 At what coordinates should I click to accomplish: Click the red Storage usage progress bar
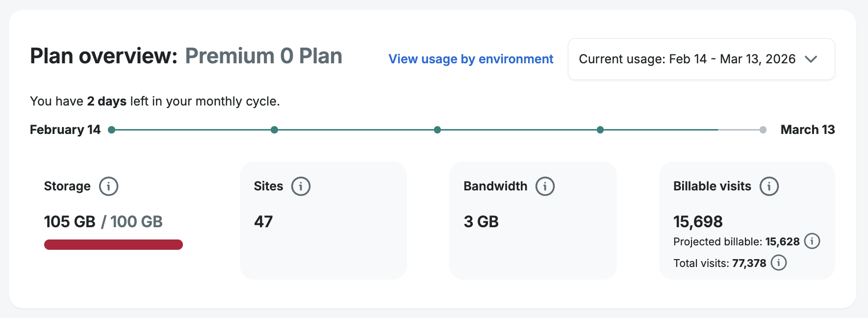(x=113, y=245)
